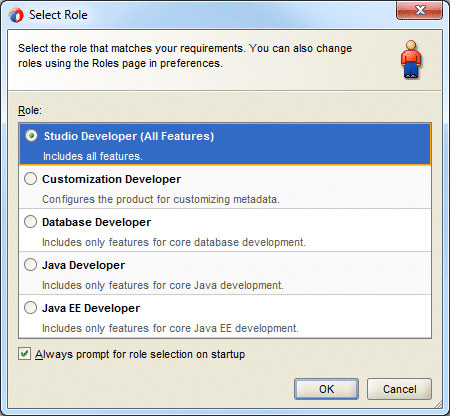450x416 pixels.
Task: Pick the Java Developer radio button
Action: tap(30, 265)
